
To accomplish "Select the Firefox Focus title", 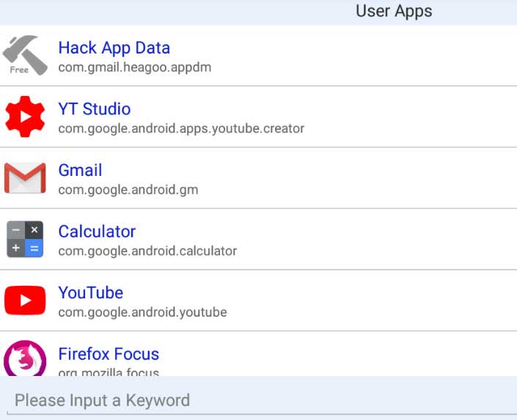I will 109,354.
